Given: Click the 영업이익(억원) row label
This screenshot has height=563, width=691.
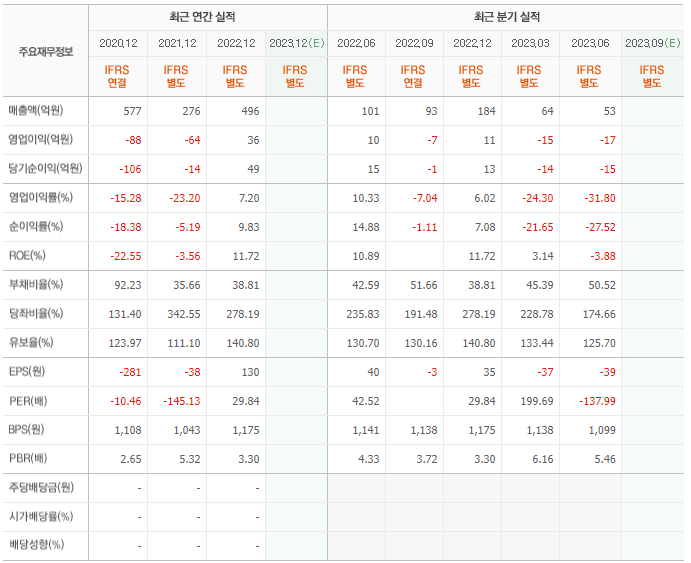Looking at the screenshot, I should [41, 140].
